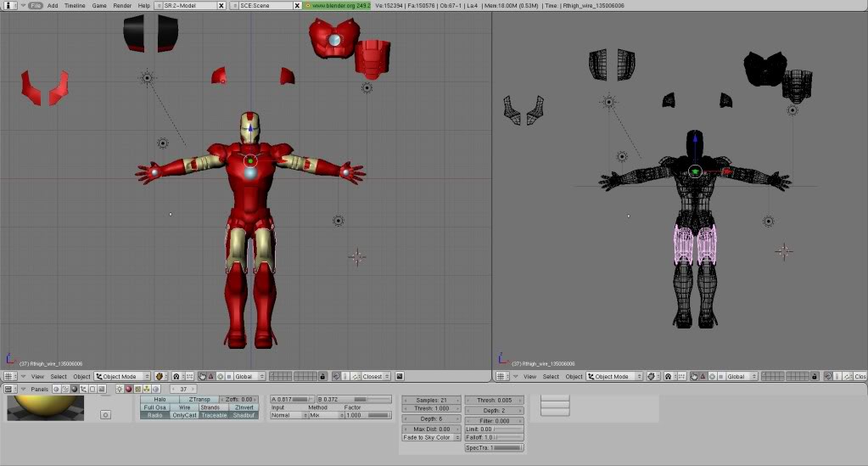Viewport: 868px width, 466px height.
Task: Select the translate manipulator triangle icon in left viewport
Action: [210, 376]
